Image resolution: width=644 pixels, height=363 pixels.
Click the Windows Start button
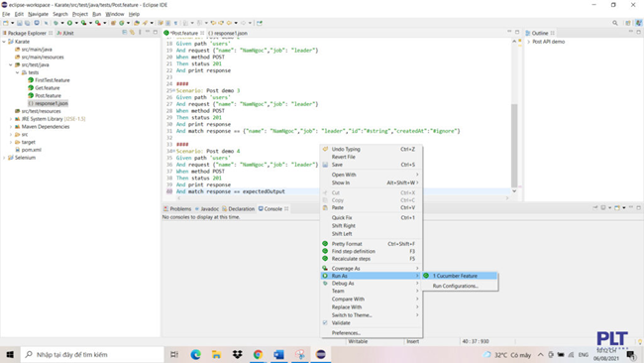point(10,354)
